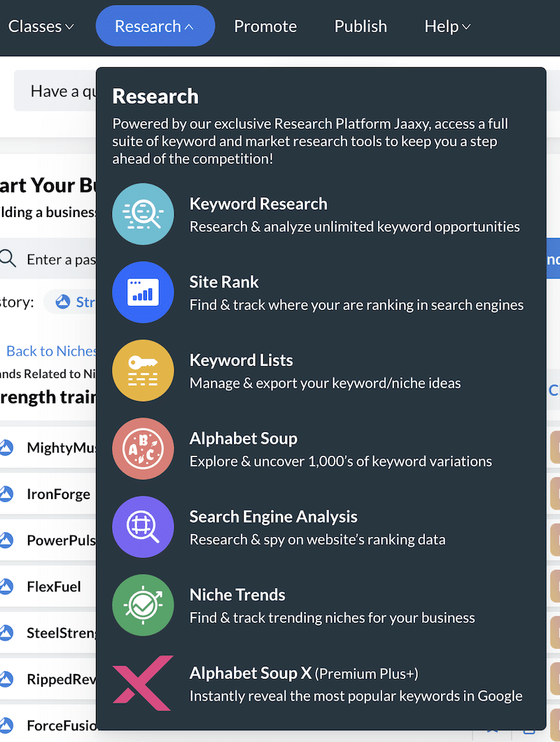Screen dimensions: 560x742
Task: Click the Keyword Lists key icon
Action: [x=143, y=370]
